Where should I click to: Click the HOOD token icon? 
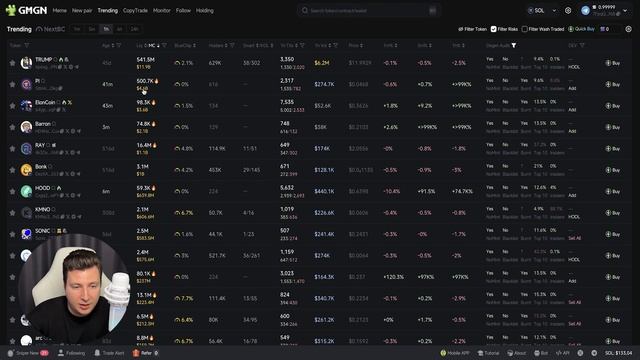click(26, 191)
